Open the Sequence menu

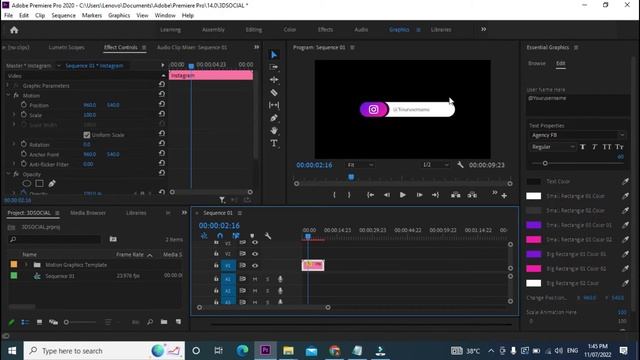tap(63, 16)
